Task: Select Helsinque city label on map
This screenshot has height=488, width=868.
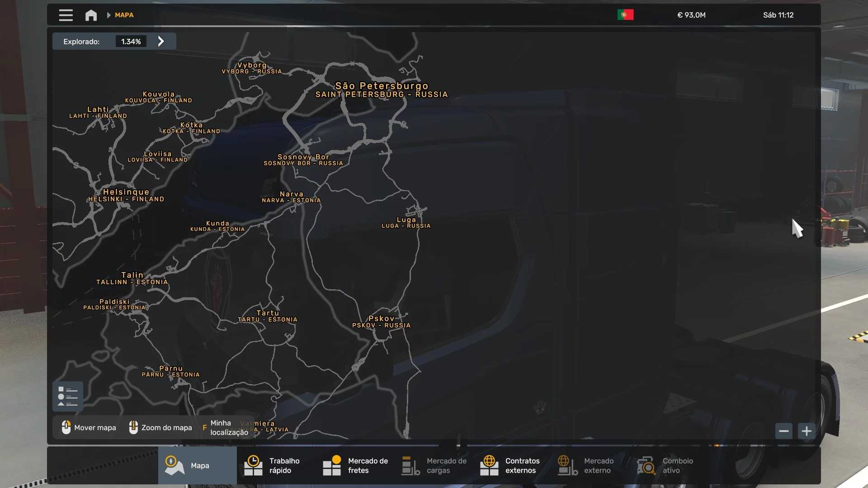Action: tap(126, 192)
